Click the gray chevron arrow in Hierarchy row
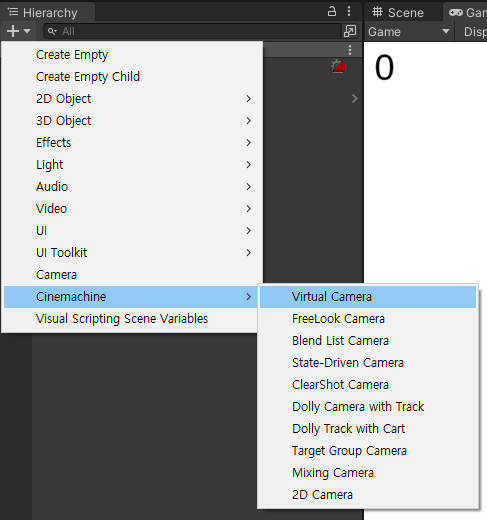 (355, 99)
